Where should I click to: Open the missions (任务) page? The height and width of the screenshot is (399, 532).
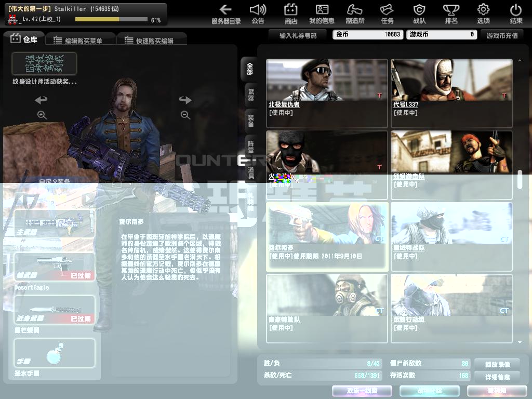[387, 14]
